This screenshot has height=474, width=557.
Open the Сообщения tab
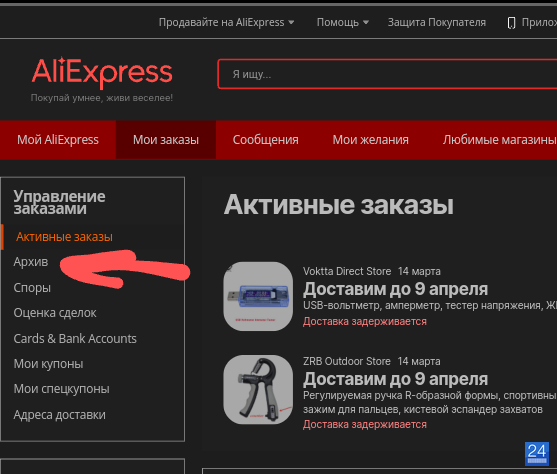(x=265, y=140)
